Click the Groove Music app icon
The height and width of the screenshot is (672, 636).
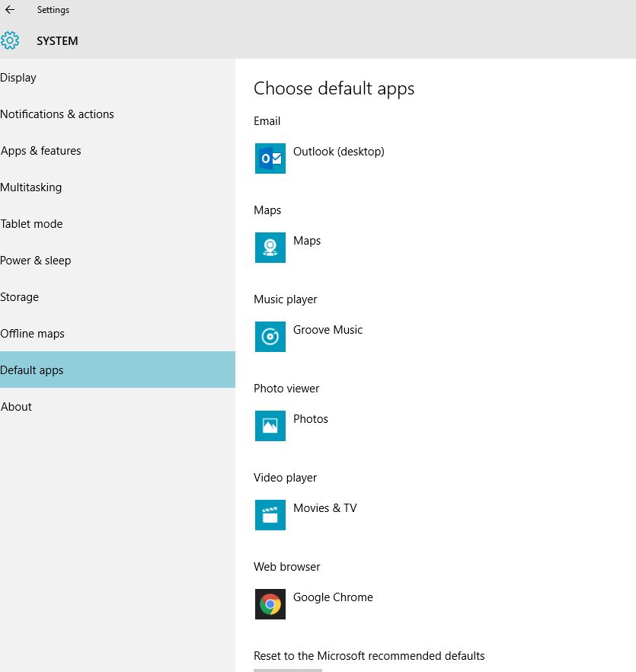point(270,337)
